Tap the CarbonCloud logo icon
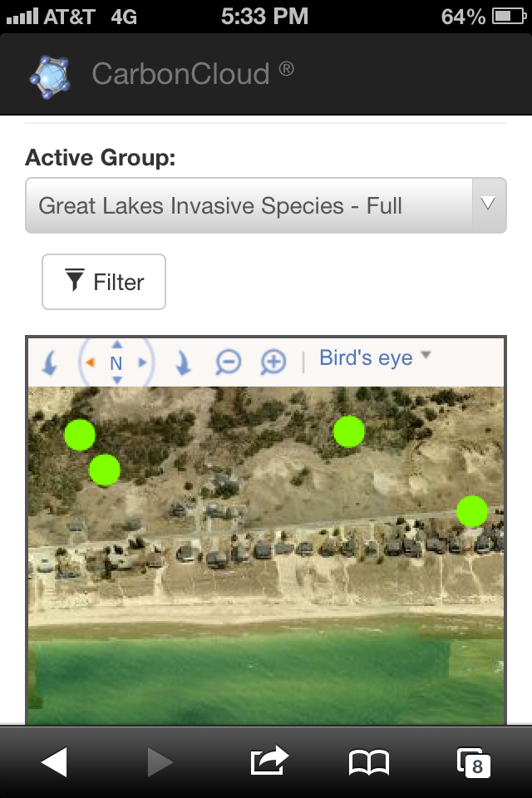 click(x=52, y=75)
